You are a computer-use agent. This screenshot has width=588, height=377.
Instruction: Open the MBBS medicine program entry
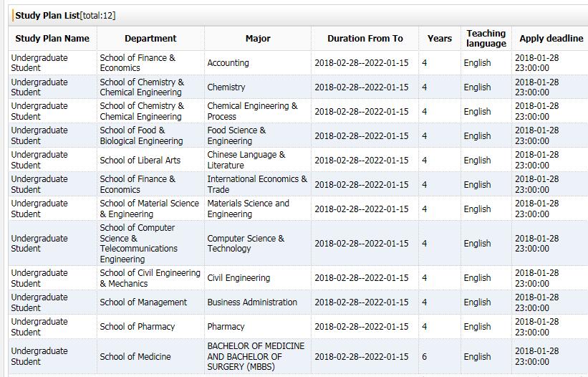click(256, 356)
